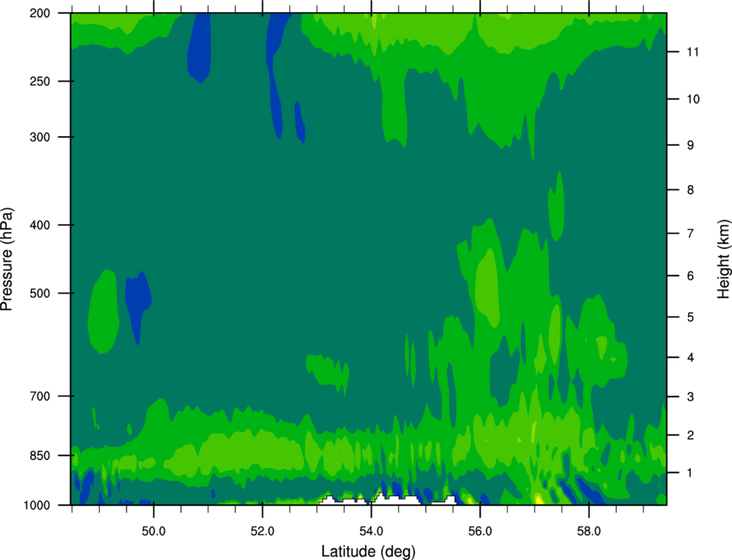
Task: Click the 58.0 latitude tick label
Action: (x=589, y=532)
